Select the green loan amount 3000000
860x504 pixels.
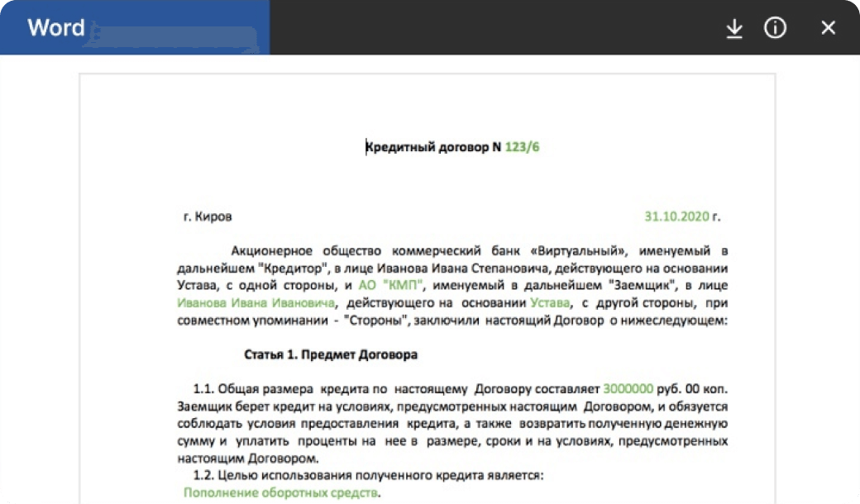point(628,388)
